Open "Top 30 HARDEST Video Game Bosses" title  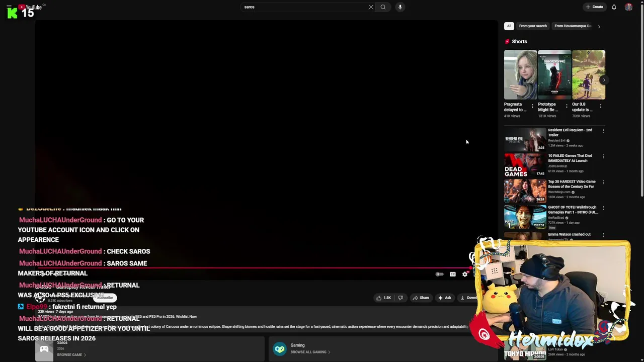click(572, 184)
